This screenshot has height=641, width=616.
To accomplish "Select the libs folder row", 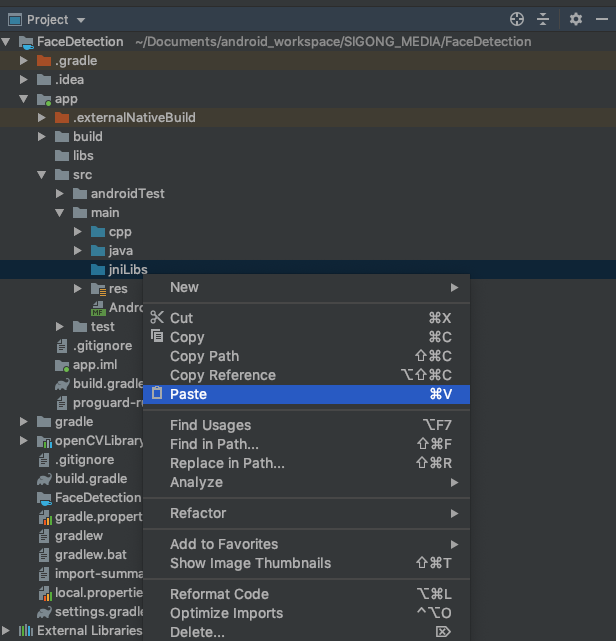I will (308, 155).
